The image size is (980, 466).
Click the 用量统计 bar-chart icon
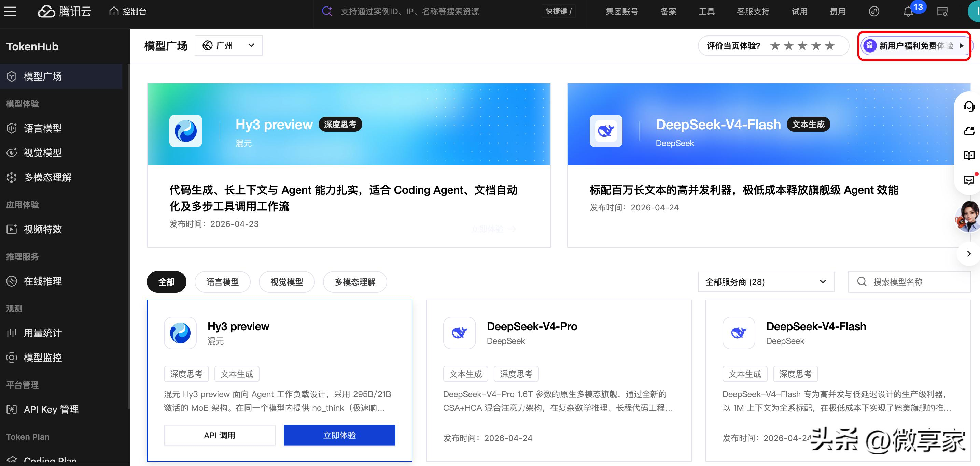(12, 333)
